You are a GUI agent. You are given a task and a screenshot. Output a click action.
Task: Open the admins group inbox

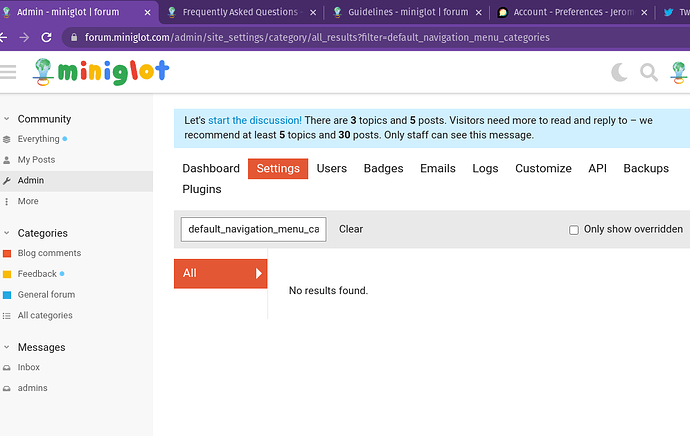click(x=32, y=388)
